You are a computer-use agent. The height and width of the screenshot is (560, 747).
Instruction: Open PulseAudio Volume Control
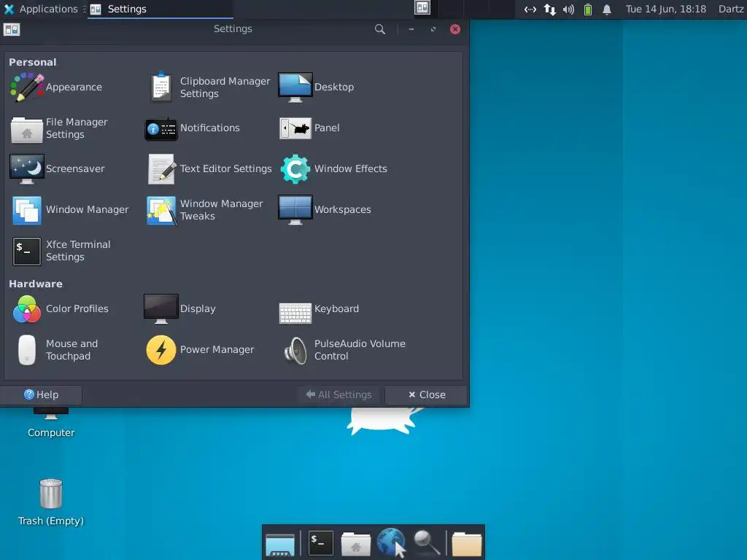tap(345, 349)
